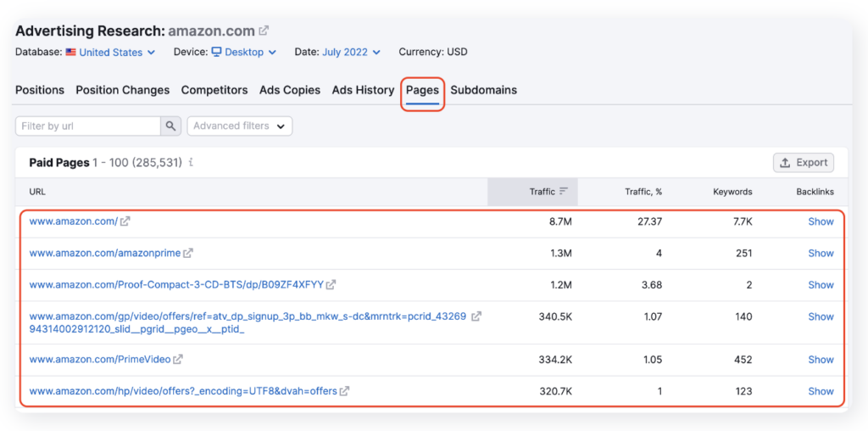
Task: Open Proof-Compact-3-CD-BTS product link
Action: (x=176, y=285)
